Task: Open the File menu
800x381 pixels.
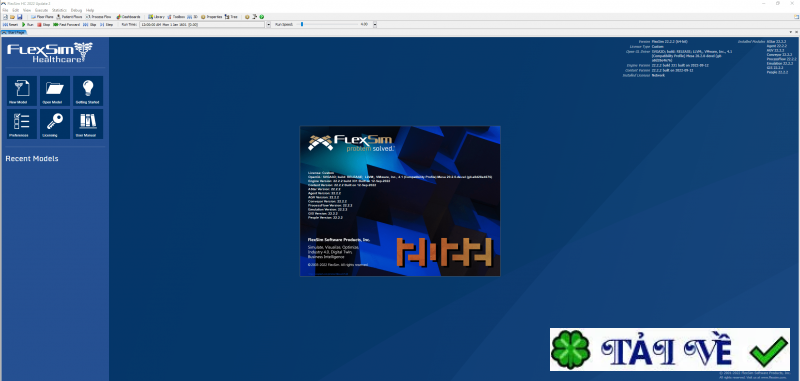Action: coord(5,10)
